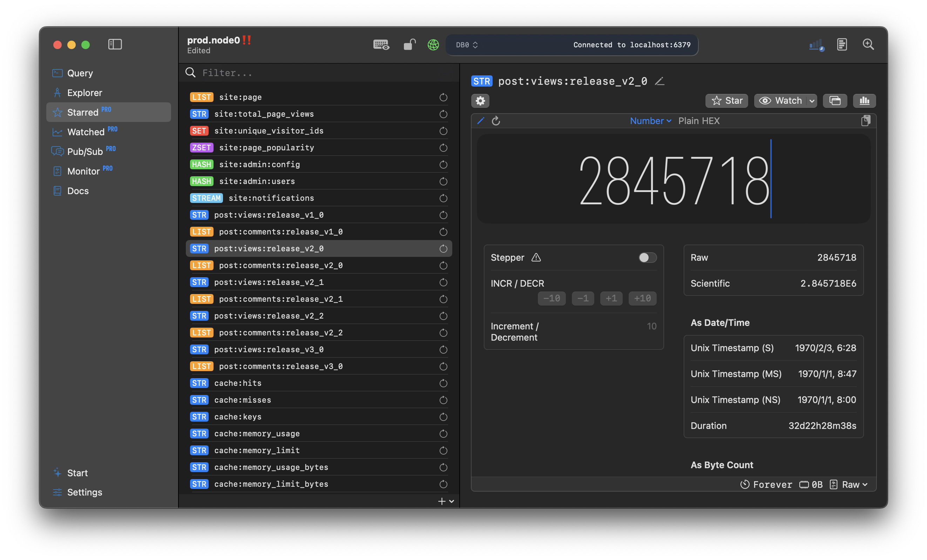927x560 pixels.
Task: Enable the Stepper toggle switch
Action: tap(647, 258)
